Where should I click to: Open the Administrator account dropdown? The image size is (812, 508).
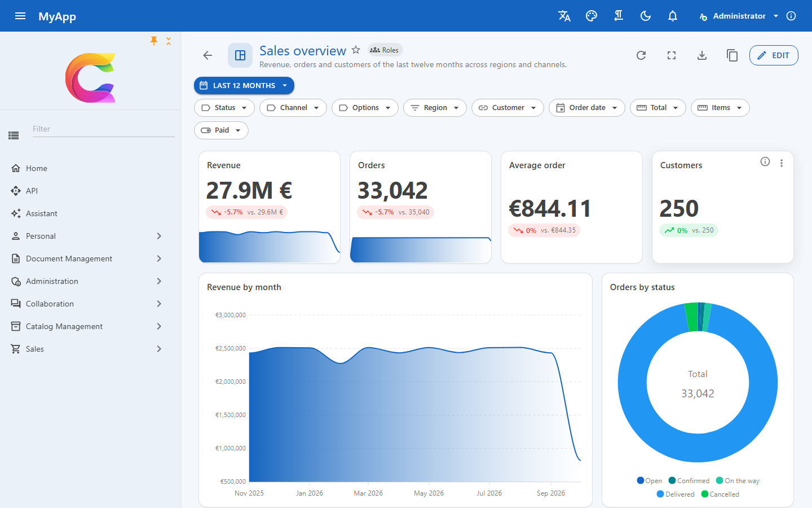click(739, 16)
